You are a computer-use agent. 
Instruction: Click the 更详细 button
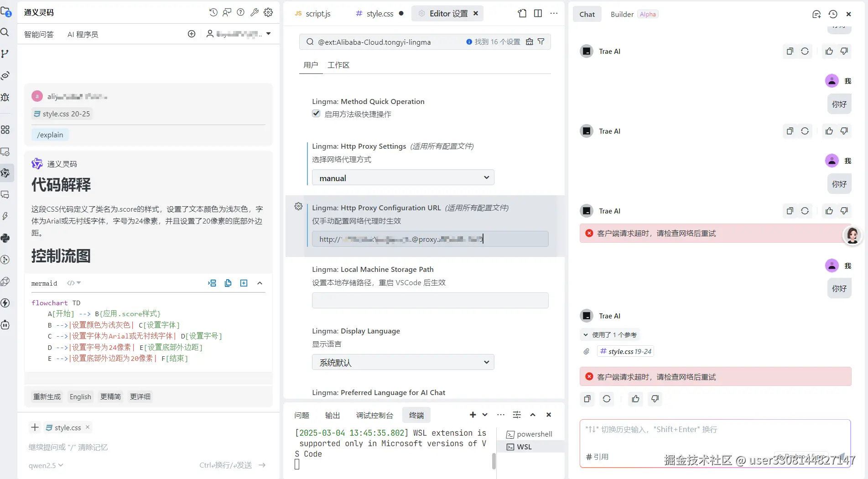pyautogui.click(x=140, y=396)
